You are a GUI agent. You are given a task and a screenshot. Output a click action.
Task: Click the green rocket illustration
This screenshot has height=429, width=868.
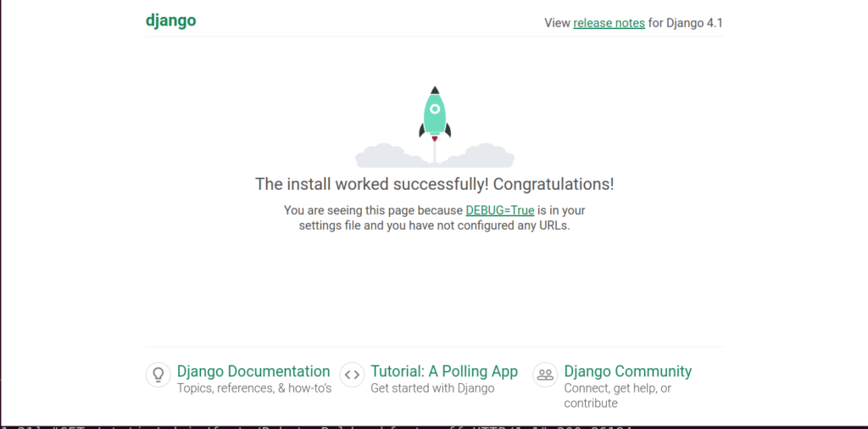(x=434, y=114)
